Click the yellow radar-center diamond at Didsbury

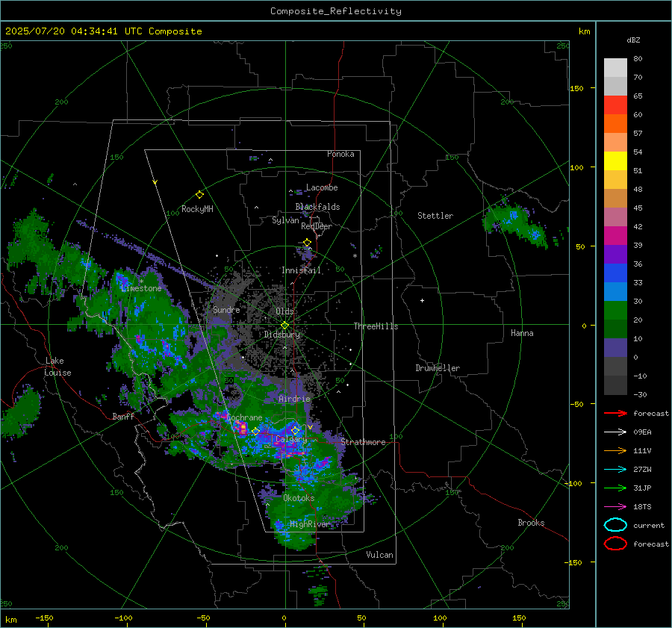point(284,326)
